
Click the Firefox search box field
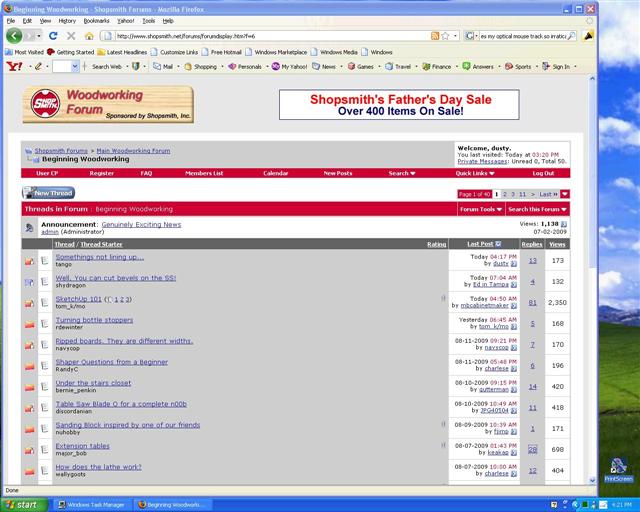523,36
